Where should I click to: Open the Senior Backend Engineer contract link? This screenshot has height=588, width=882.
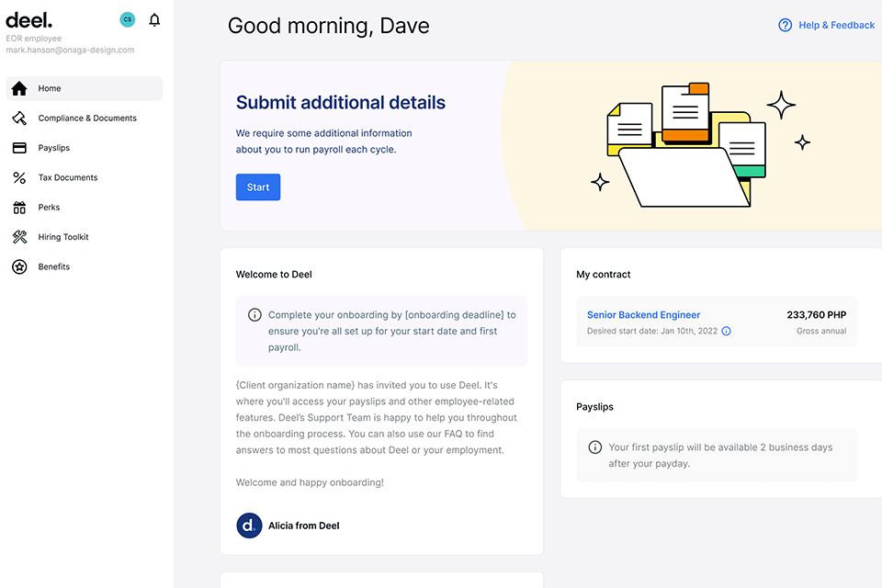click(x=643, y=315)
